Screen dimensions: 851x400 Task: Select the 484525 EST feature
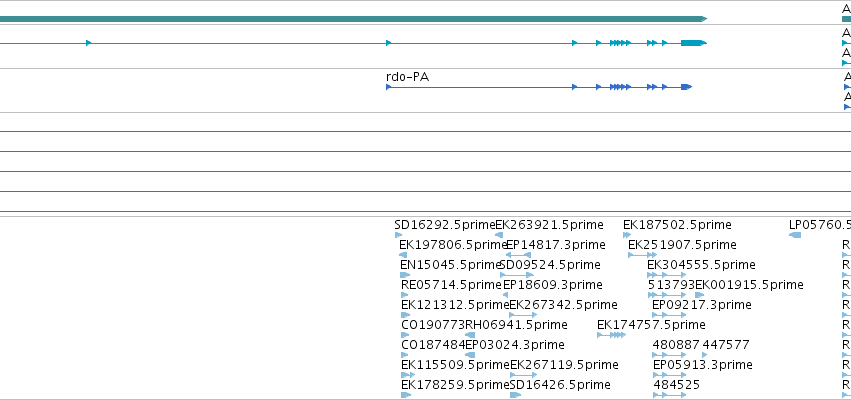(669, 395)
